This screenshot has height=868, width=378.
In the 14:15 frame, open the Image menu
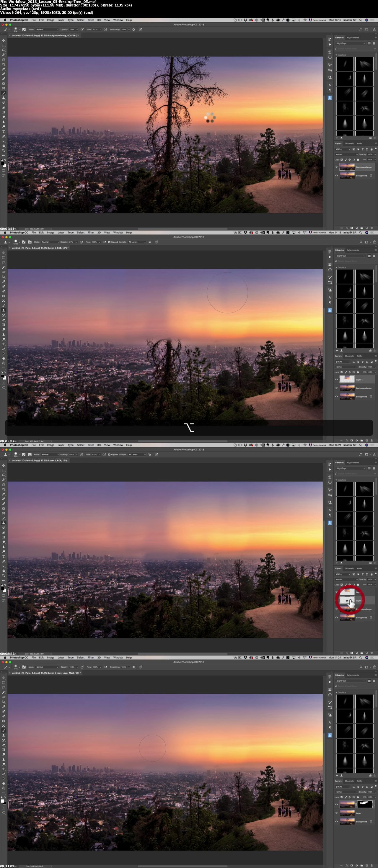(50, 20)
